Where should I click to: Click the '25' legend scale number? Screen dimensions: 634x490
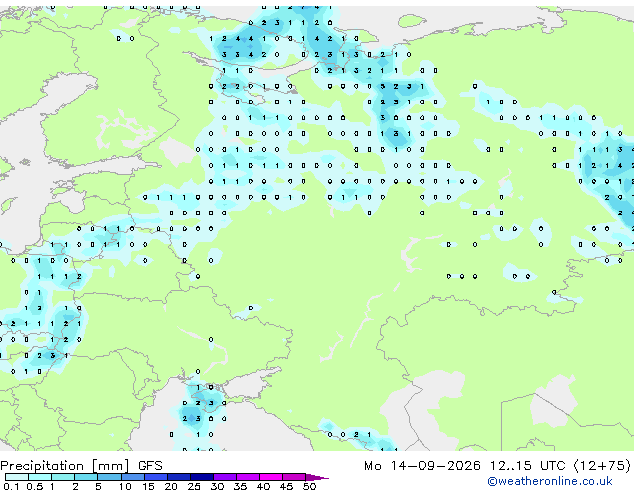194,486
